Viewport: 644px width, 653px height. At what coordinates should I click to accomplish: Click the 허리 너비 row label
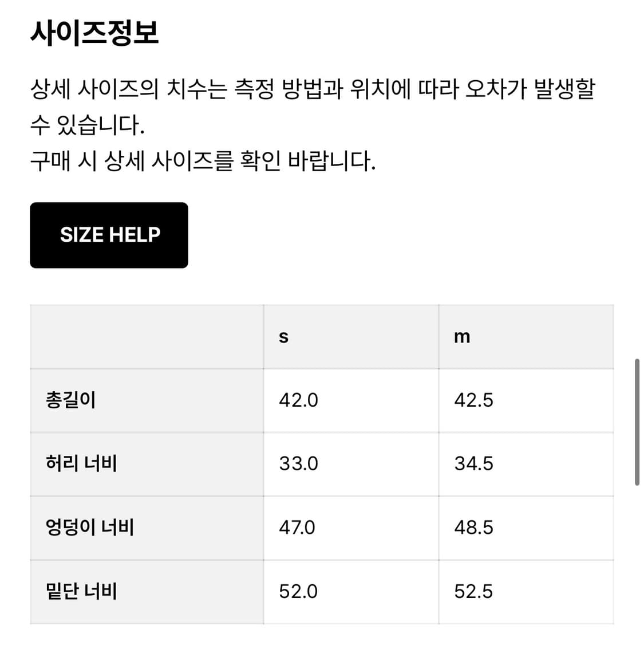(x=81, y=463)
